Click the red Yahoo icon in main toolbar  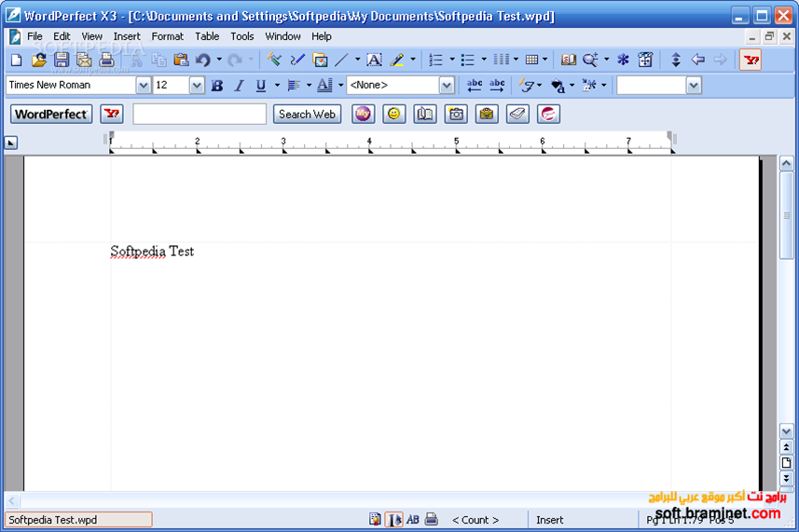(751, 60)
